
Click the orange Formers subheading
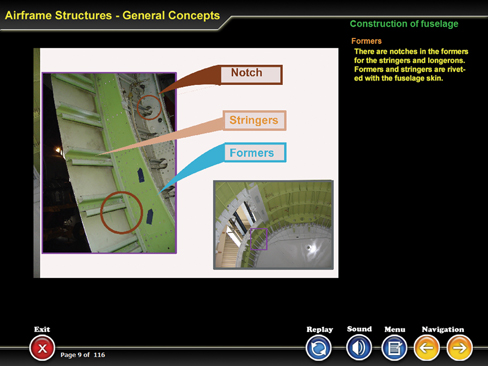click(x=366, y=41)
